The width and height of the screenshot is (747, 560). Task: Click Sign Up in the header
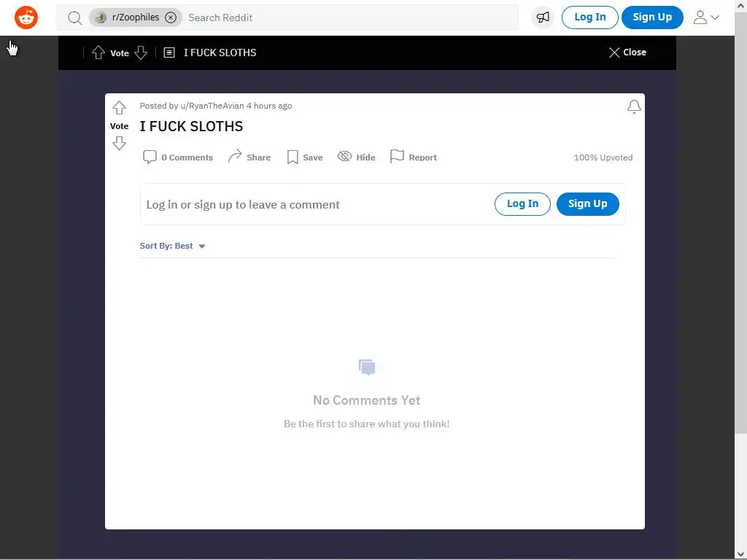click(652, 17)
